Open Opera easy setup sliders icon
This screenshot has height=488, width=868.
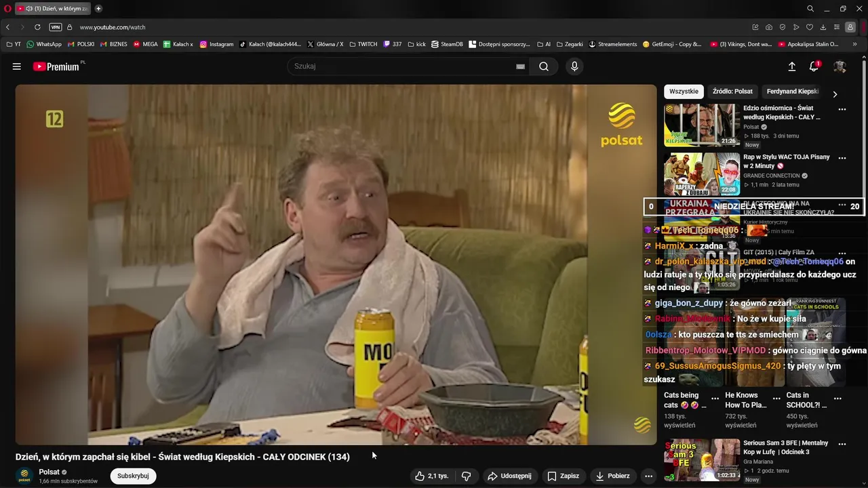click(837, 27)
